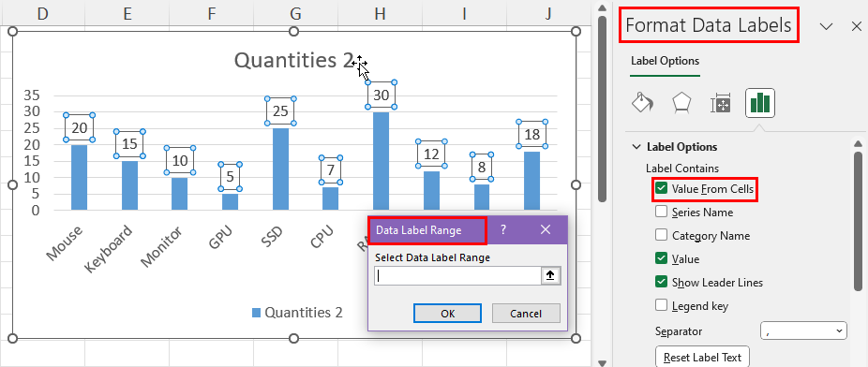Click the task pane vertical scrollbar
868x367 pixels.
pyautogui.click(x=859, y=221)
